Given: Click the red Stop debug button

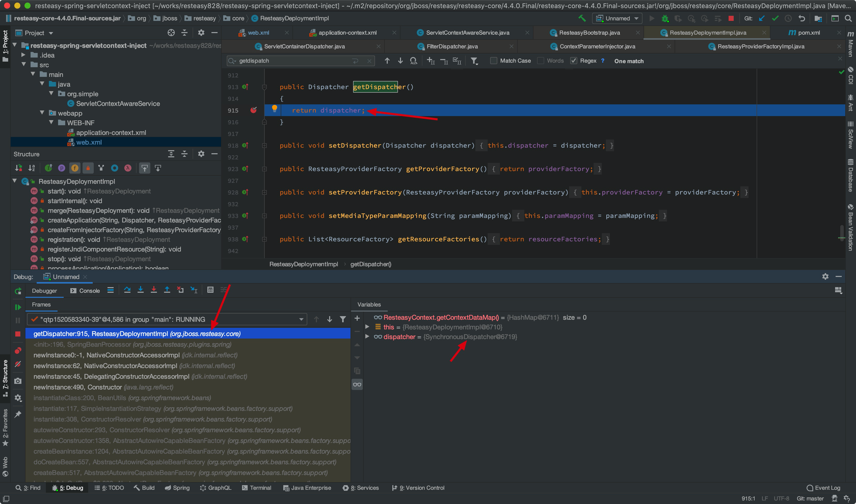Looking at the screenshot, I should pyautogui.click(x=18, y=334).
